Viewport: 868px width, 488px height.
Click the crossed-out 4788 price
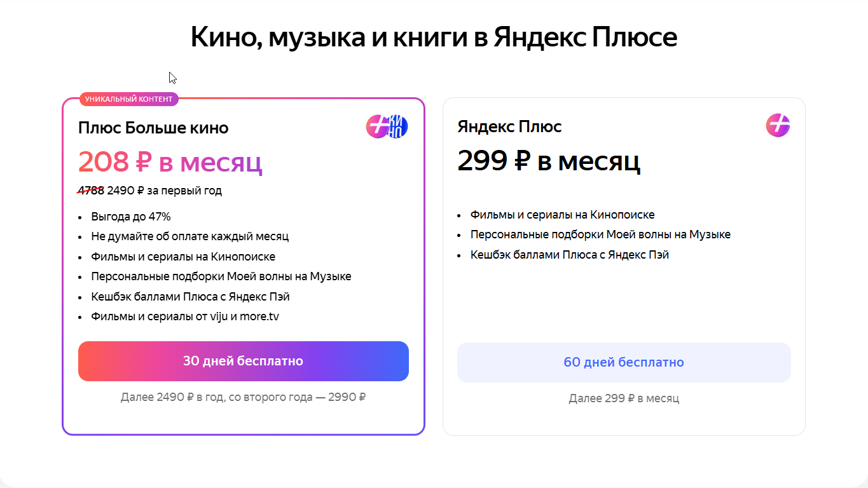[91, 190]
